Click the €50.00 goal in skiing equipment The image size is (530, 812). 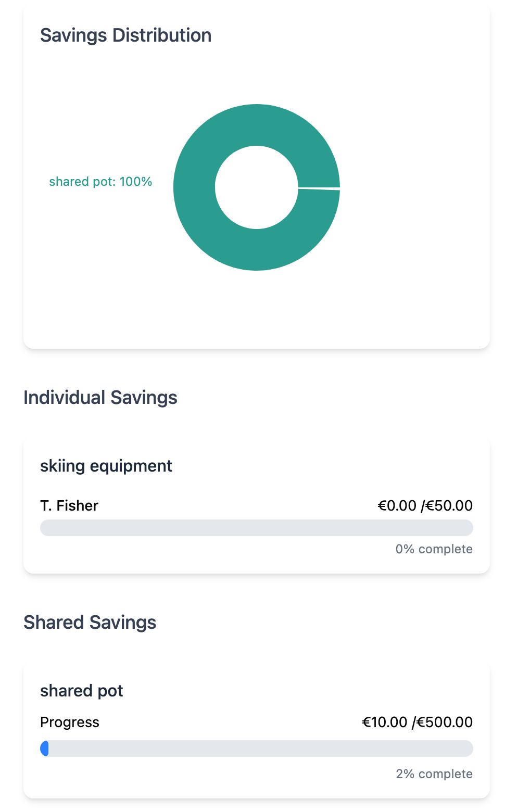click(x=449, y=505)
